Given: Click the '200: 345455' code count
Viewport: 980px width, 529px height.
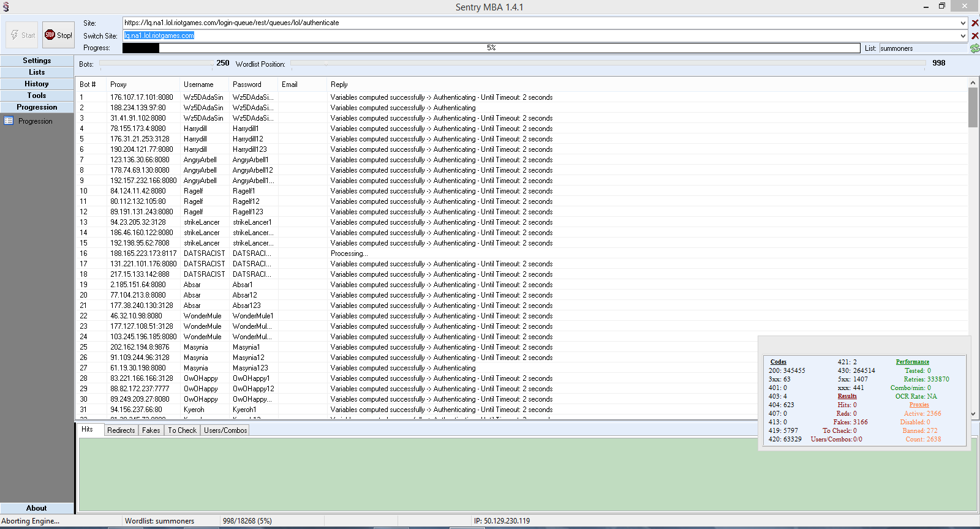Looking at the screenshot, I should click(787, 370).
